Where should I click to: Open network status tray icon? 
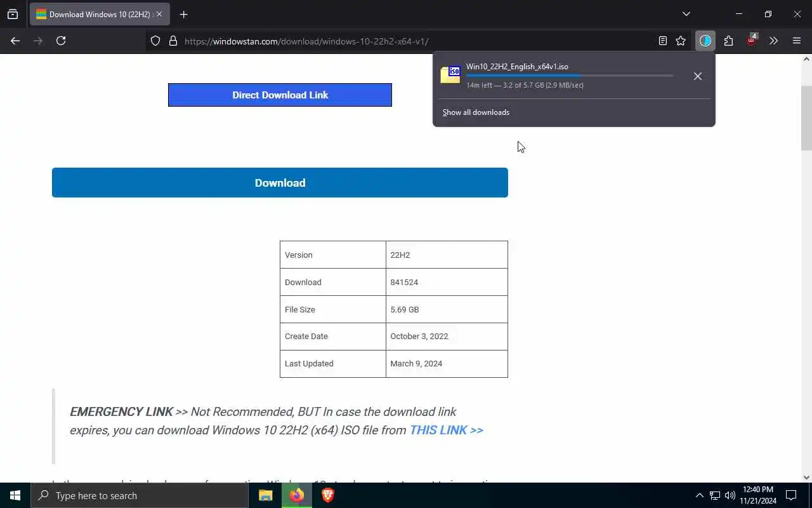[x=715, y=495]
